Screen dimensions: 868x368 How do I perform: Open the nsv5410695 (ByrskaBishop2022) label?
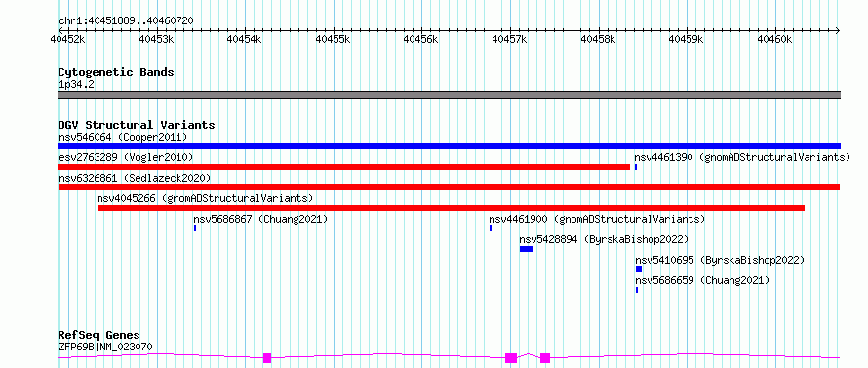(x=720, y=260)
